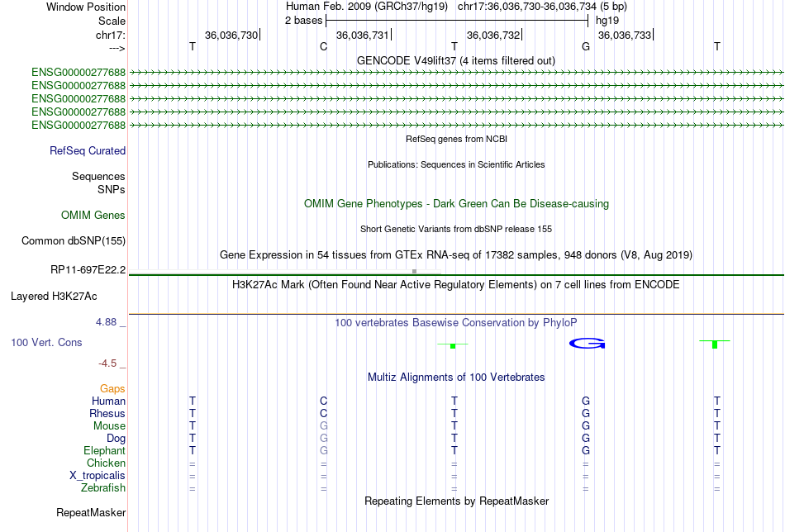Click the 2 bases scale text
Viewport: 785px width, 532px height.
coord(304,21)
